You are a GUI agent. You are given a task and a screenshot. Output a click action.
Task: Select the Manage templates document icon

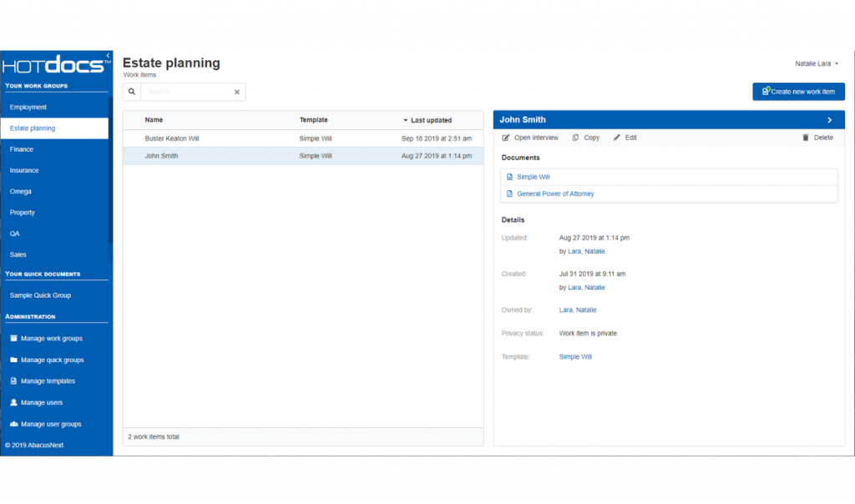coord(12,381)
